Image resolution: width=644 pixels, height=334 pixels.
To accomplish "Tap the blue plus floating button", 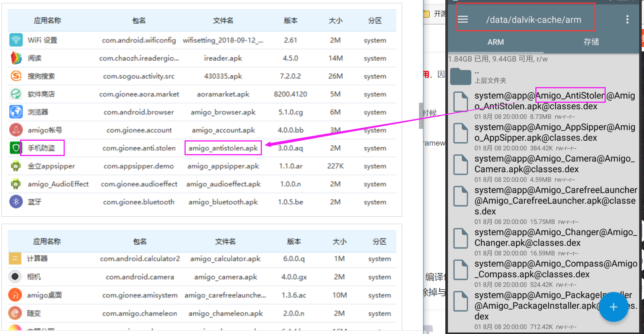I will [x=613, y=307].
